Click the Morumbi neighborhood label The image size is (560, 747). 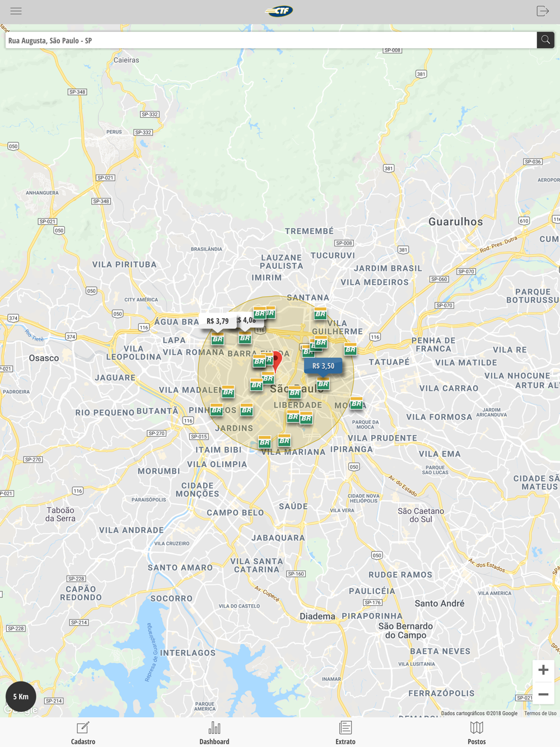click(x=159, y=471)
